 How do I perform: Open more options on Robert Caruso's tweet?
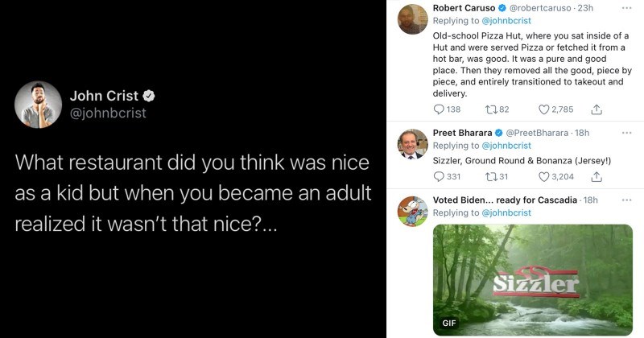[627, 8]
